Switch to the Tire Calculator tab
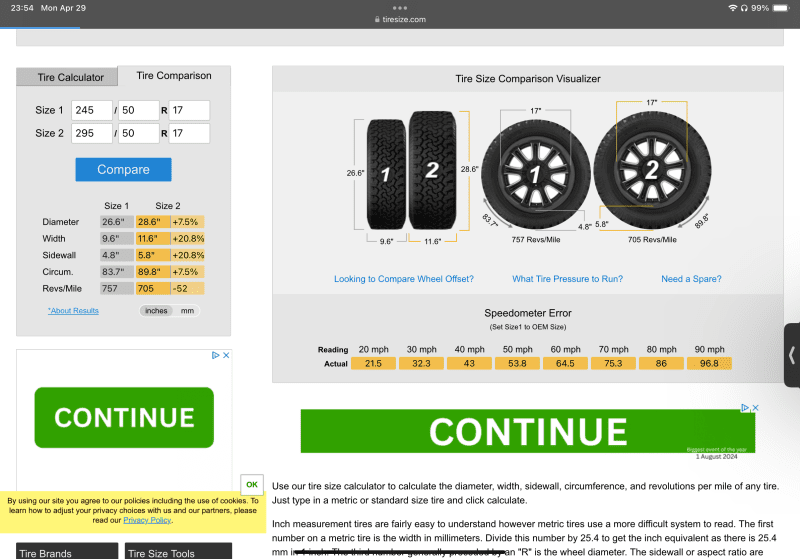 coord(70,77)
